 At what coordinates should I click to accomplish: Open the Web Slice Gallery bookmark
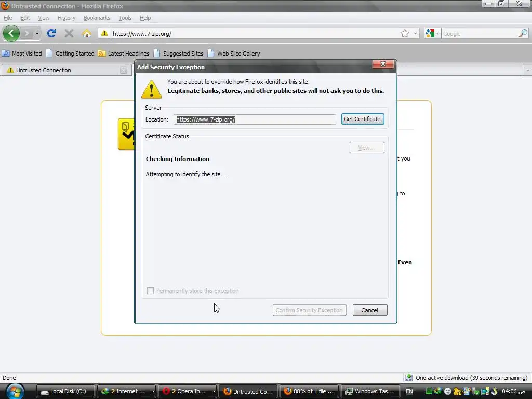click(x=234, y=54)
